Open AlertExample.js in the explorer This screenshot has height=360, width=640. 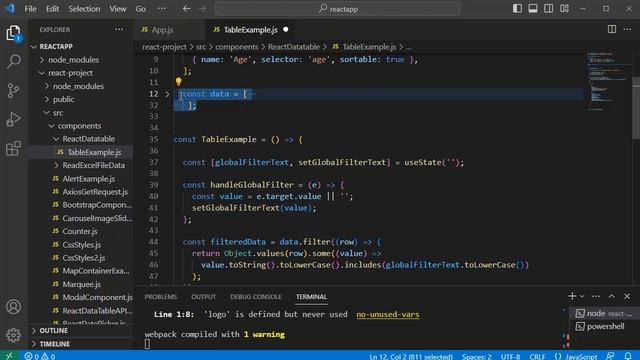click(x=88, y=179)
